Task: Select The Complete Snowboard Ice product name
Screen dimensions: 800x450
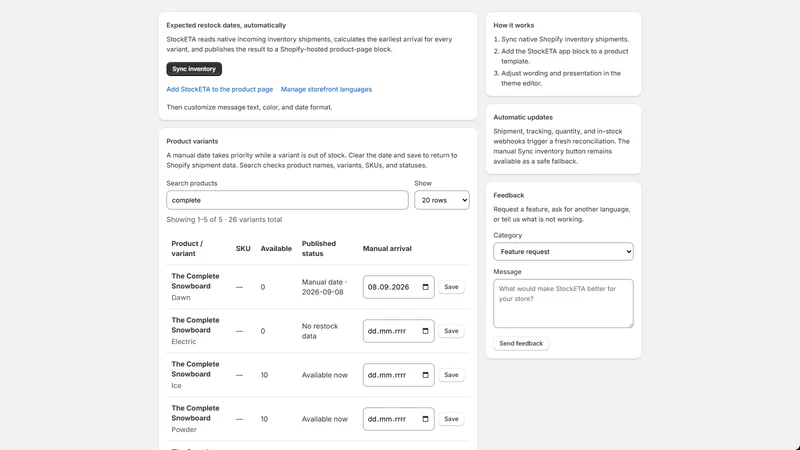Action: click(195, 369)
